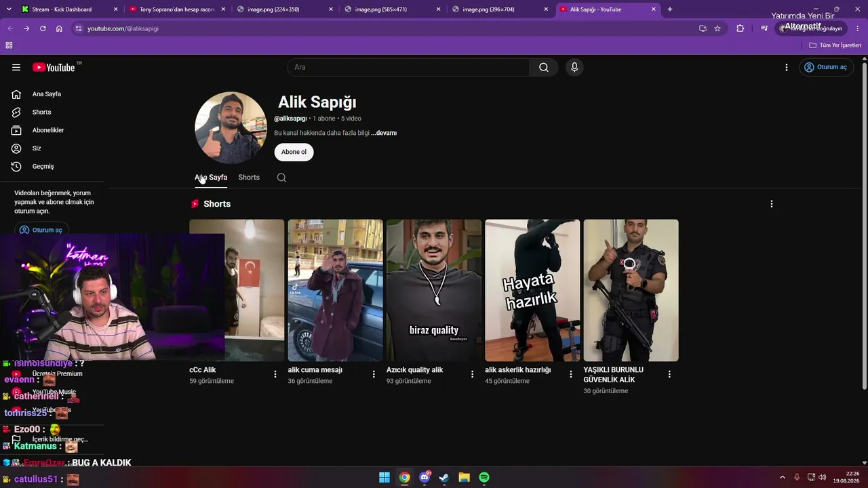The image size is (868, 488).
Task: Click the page vertical scrollbar
Action: tap(864, 227)
